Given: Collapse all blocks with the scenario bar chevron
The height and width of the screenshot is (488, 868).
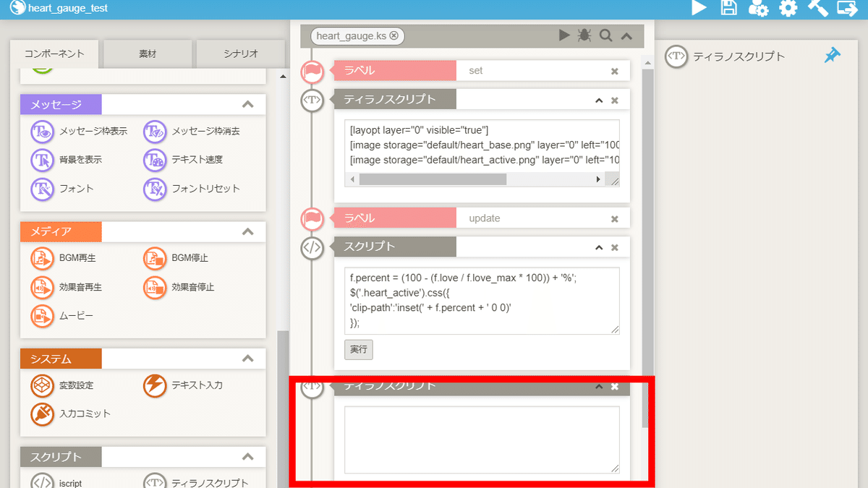Looking at the screenshot, I should [627, 35].
